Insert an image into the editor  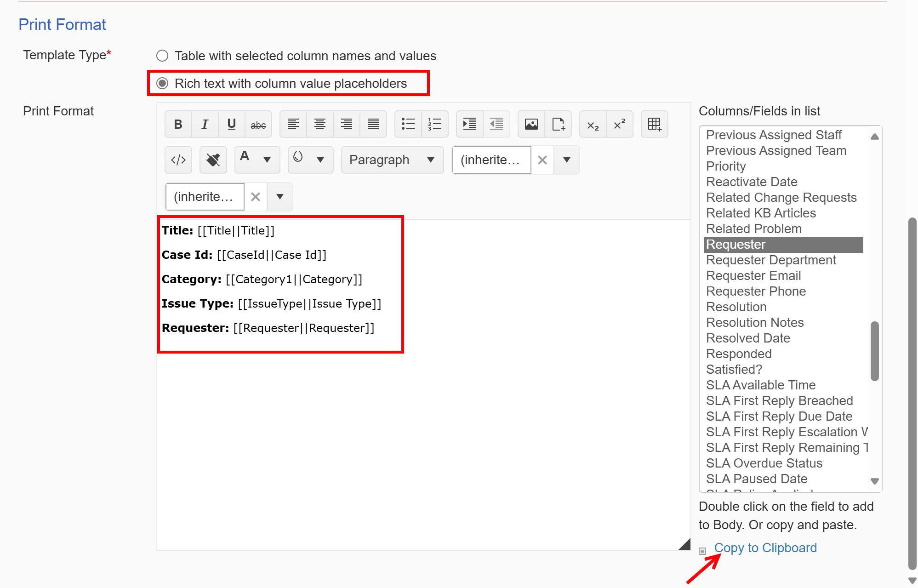pos(531,124)
